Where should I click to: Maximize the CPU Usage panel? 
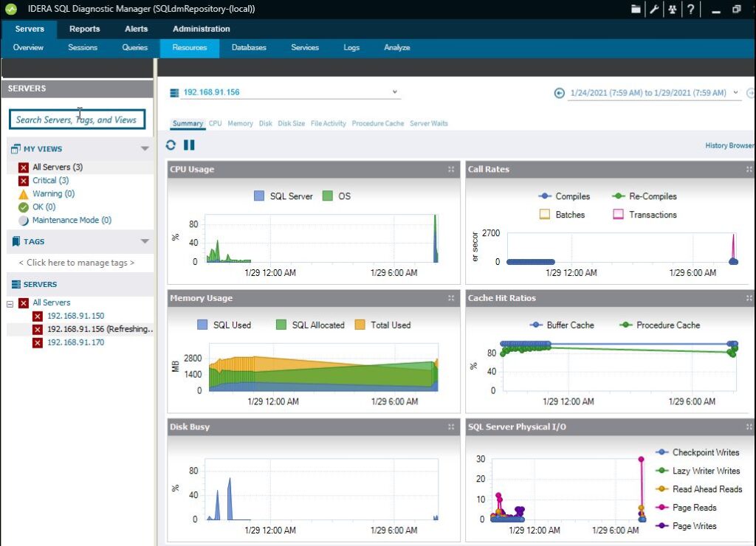tap(451, 169)
